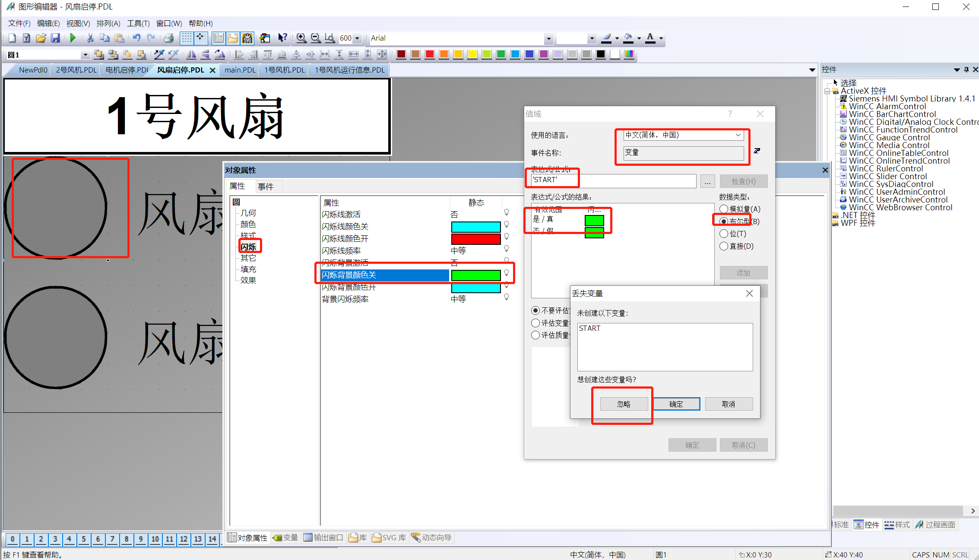
Task: Print the picture with printer icon
Action: 168,38
